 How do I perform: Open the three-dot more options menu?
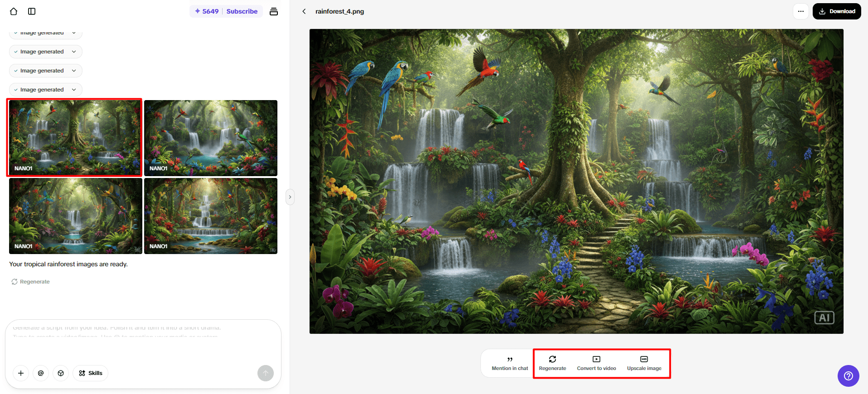[x=801, y=11]
